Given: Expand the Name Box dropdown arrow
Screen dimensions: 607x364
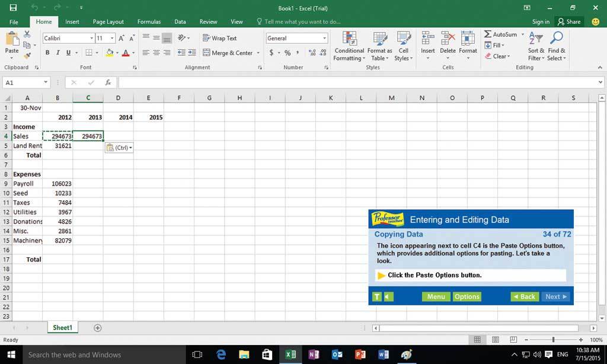Looking at the screenshot, I should click(46, 82).
